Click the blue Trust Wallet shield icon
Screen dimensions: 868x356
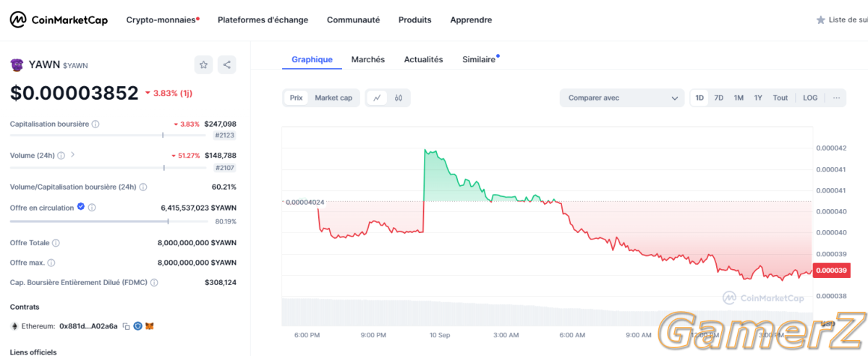coord(137,326)
